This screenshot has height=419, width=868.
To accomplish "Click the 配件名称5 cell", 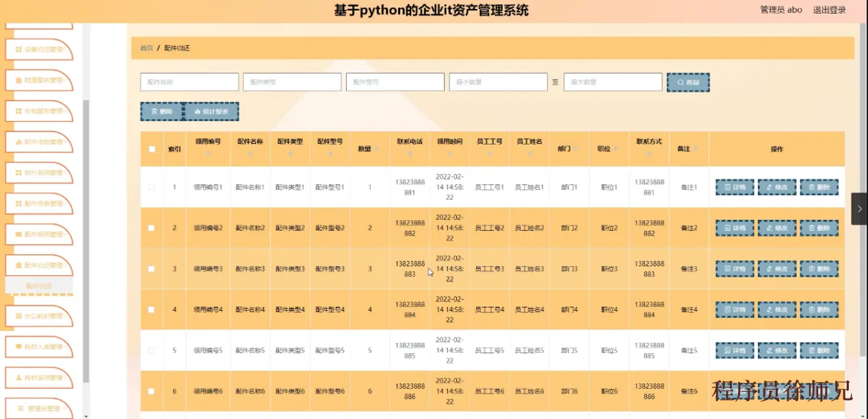I will coord(250,351).
